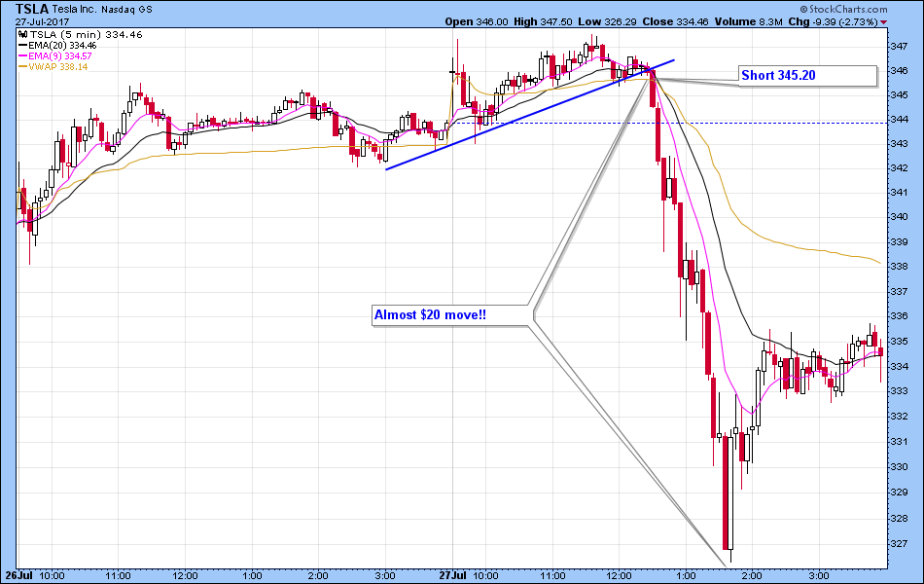Click the 327 price axis label
This screenshot has height=584, width=924.
(899, 544)
